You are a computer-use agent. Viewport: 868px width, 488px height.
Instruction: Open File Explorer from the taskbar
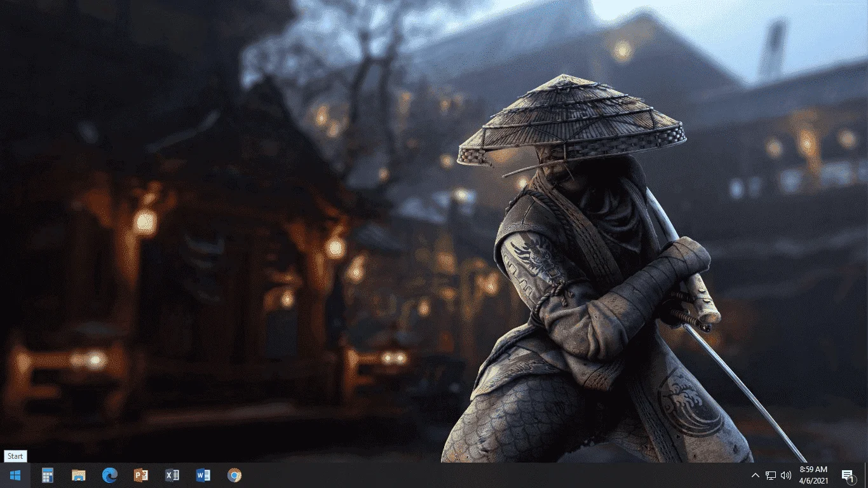coord(79,475)
